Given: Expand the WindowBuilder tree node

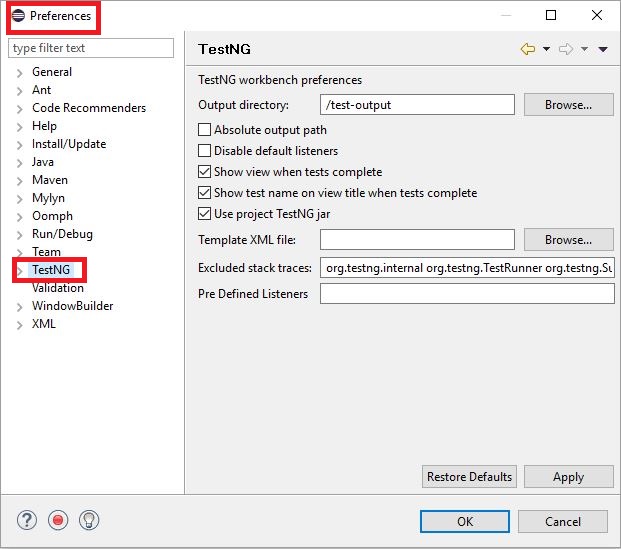Looking at the screenshot, I should [x=20, y=307].
